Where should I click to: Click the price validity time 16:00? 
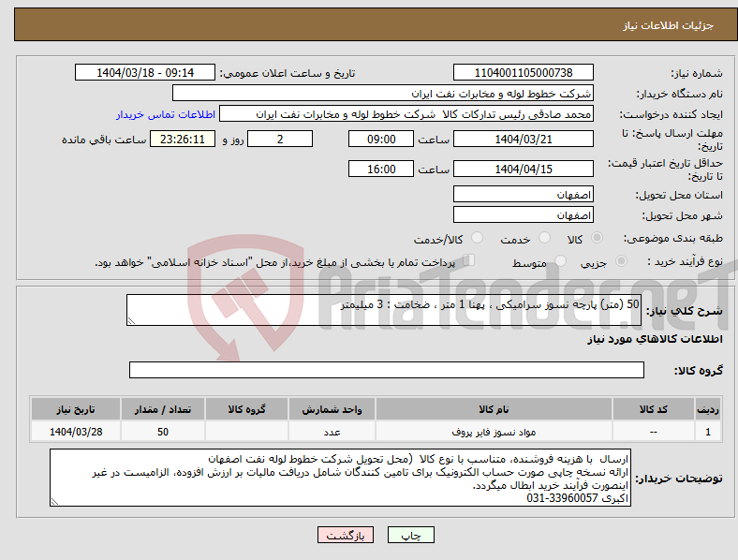click(381, 169)
